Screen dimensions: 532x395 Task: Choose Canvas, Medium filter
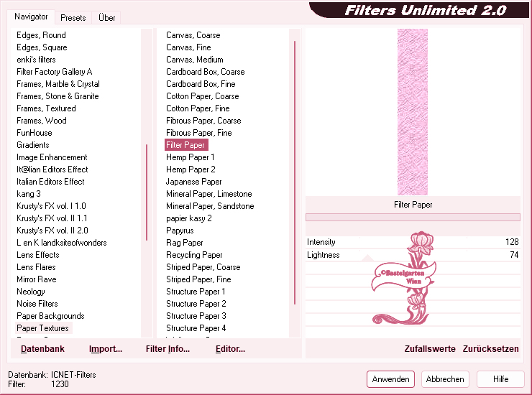pyautogui.click(x=195, y=60)
